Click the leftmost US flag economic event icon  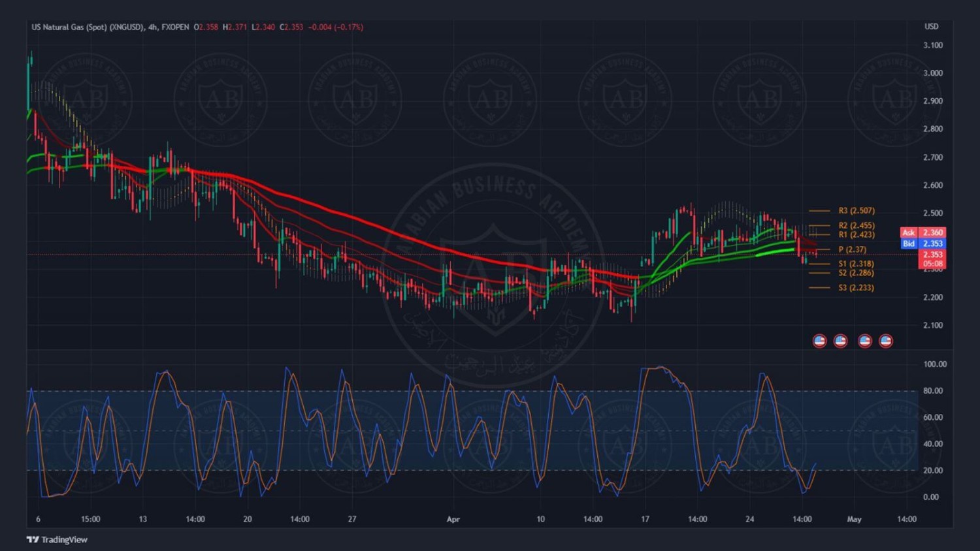pyautogui.click(x=819, y=341)
